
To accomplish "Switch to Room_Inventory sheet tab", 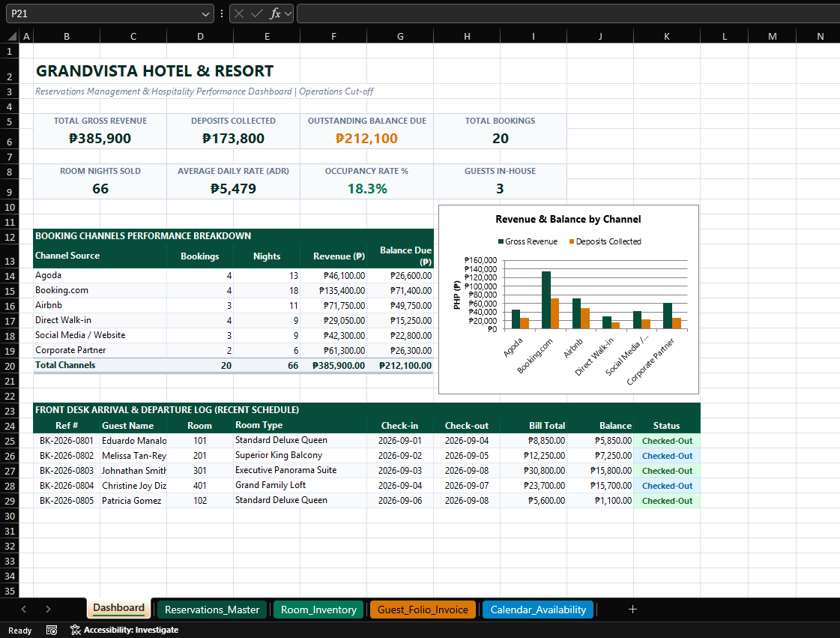I will click(318, 610).
